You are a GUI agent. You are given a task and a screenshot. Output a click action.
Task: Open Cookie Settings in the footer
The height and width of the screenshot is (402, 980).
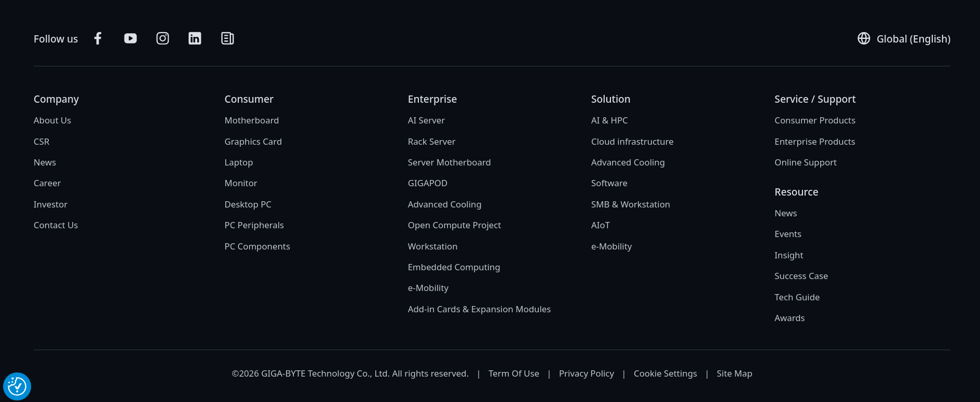tap(665, 373)
